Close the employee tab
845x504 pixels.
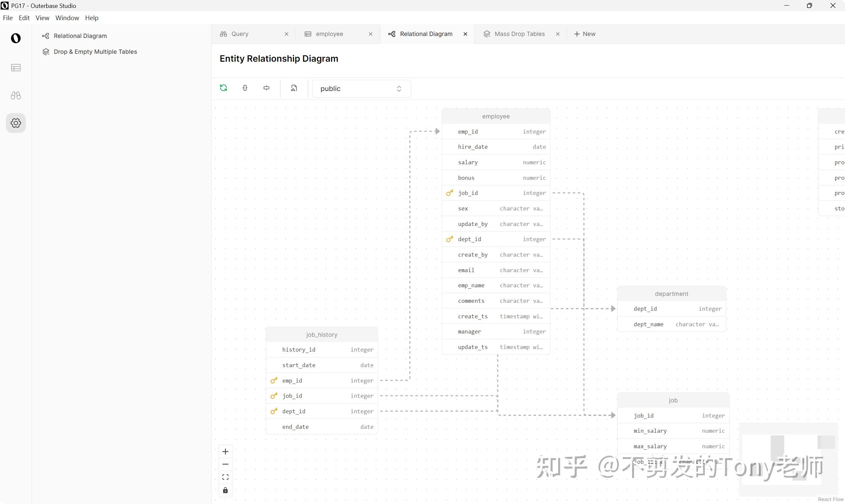click(371, 34)
